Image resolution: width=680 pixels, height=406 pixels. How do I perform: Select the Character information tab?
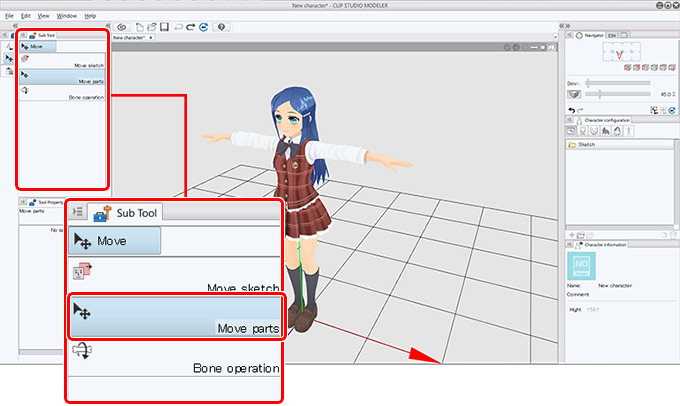click(601, 245)
